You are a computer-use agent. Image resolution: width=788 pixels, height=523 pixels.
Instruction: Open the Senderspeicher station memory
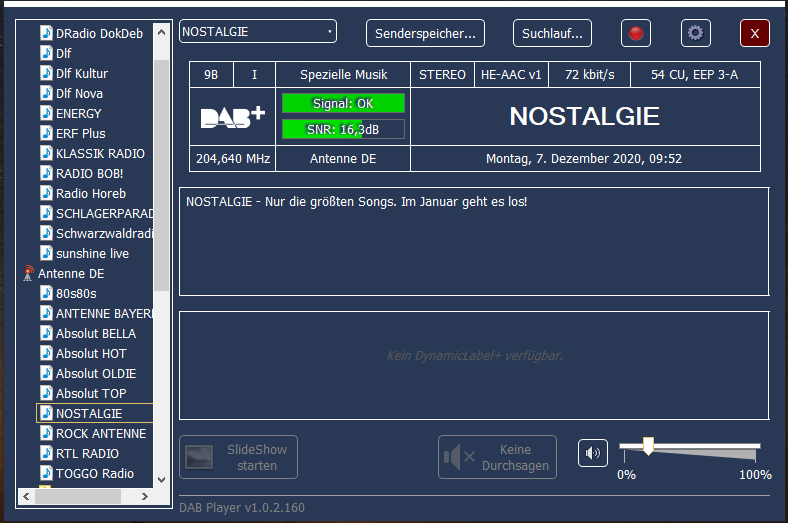point(425,33)
